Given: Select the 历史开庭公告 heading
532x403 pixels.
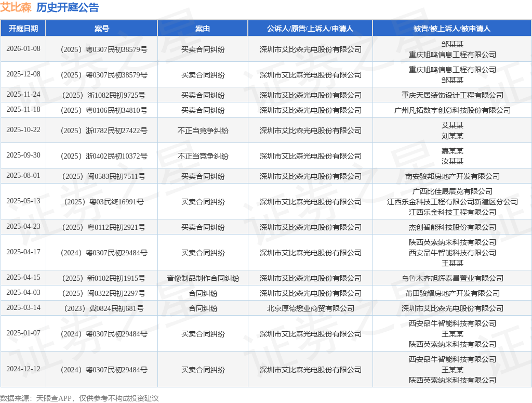Looking at the screenshot, I should tap(68, 7).
